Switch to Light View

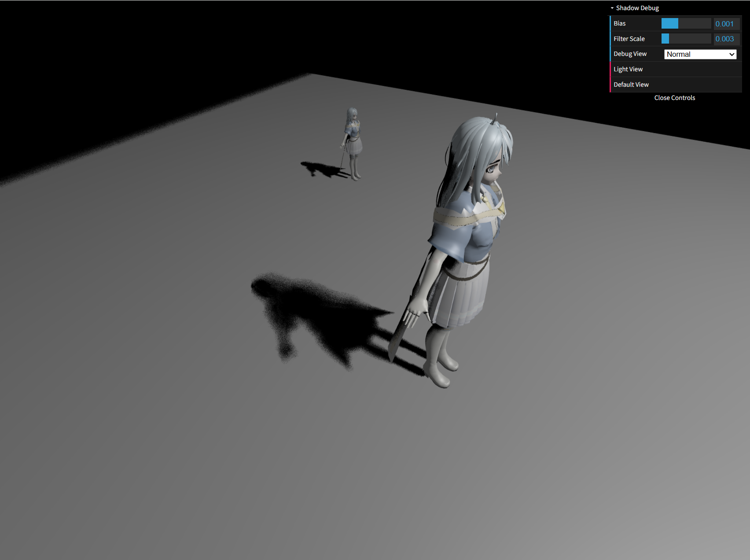[676, 69]
